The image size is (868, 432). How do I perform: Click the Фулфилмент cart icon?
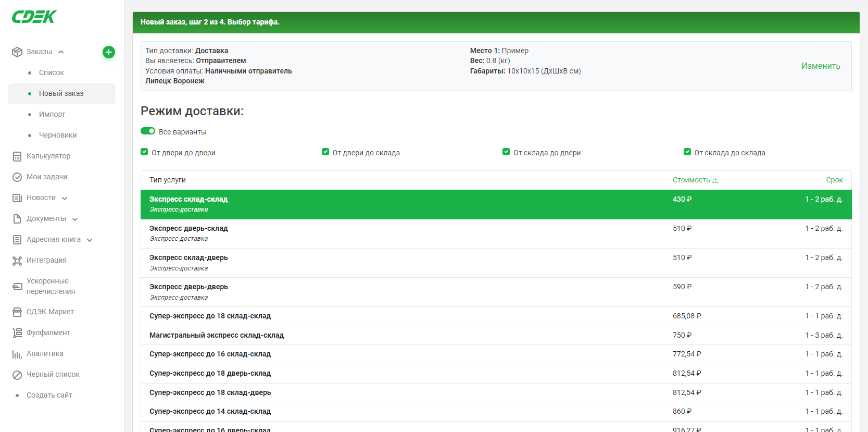(x=17, y=333)
